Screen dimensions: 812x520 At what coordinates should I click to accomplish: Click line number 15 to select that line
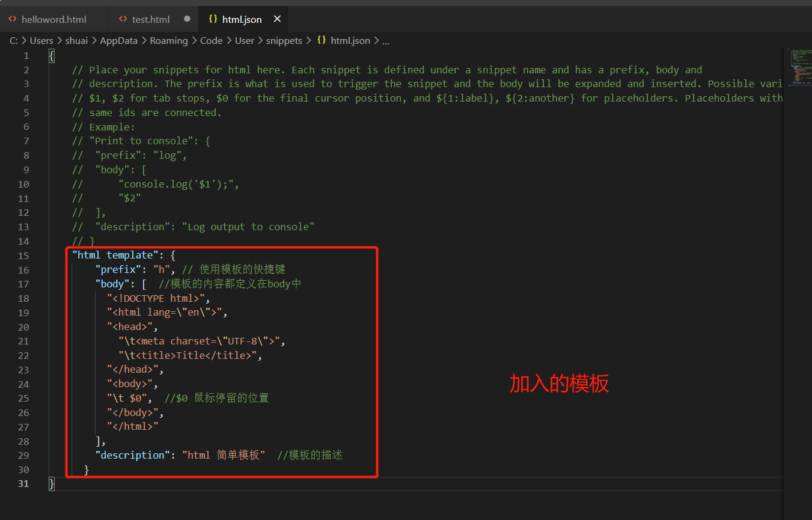coord(23,255)
